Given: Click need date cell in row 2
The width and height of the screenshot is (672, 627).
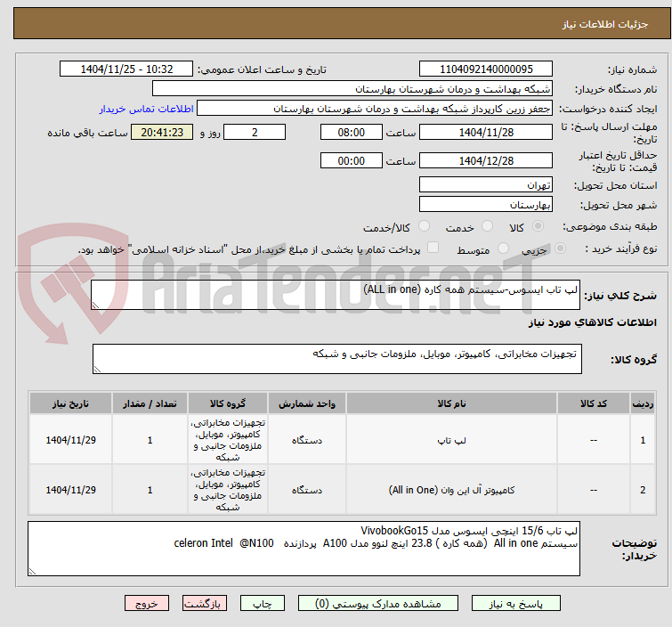Looking at the screenshot, I should click(x=70, y=490).
